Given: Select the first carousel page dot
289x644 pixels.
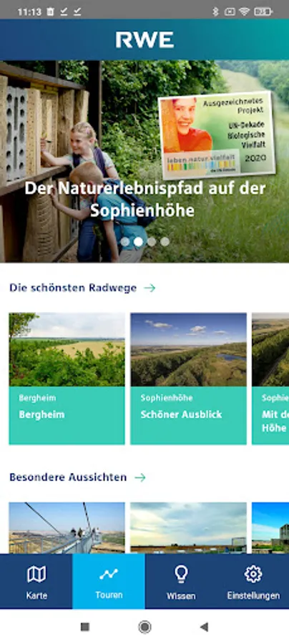Looking at the screenshot, I should 124,242.
